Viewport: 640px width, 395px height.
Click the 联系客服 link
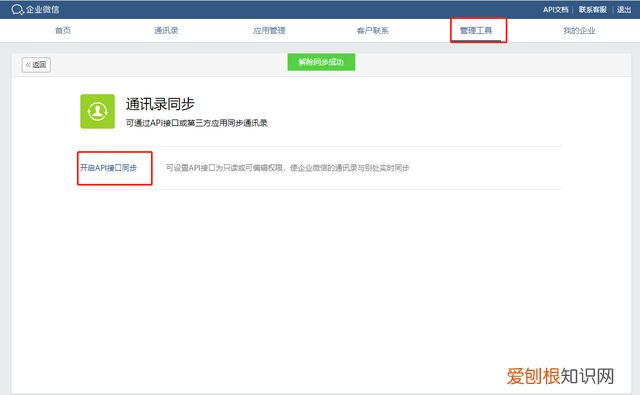pos(593,9)
